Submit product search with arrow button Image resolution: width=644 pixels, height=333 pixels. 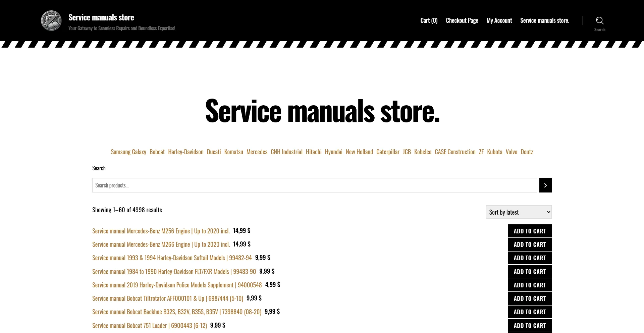click(545, 185)
